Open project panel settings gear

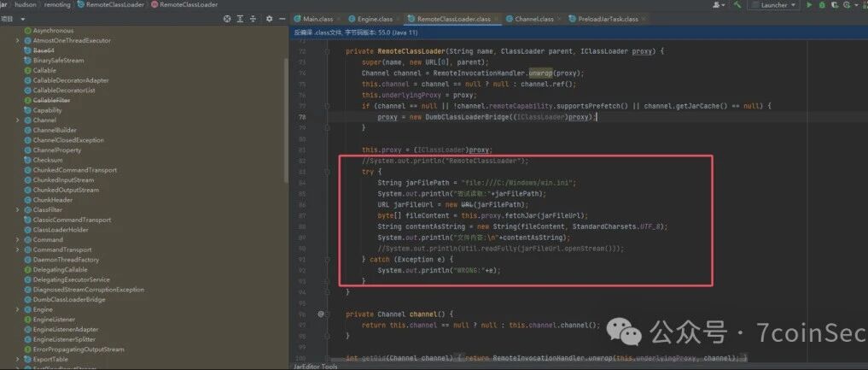pyautogui.click(x=269, y=19)
